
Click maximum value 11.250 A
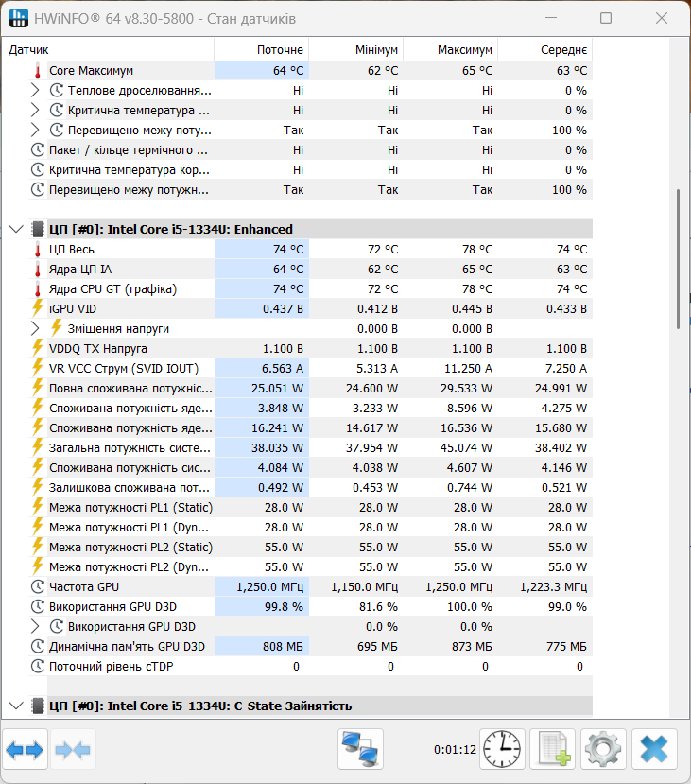469,369
